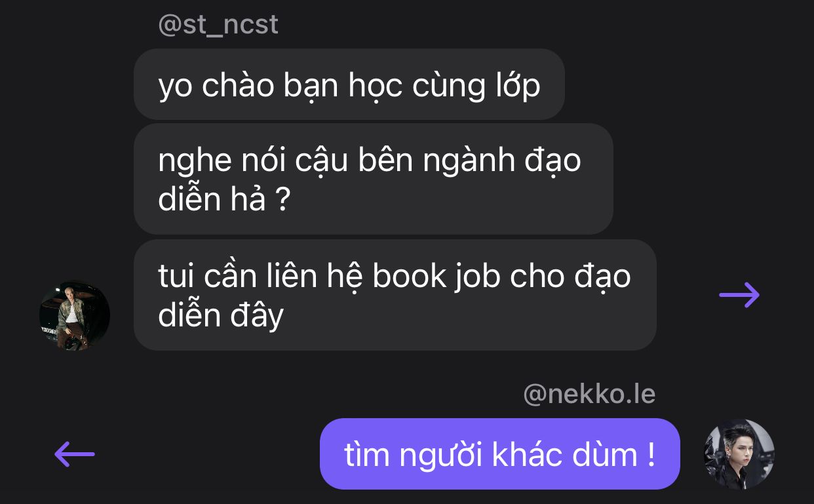Click "cùng lớp" in the first gray bubble

[476, 87]
